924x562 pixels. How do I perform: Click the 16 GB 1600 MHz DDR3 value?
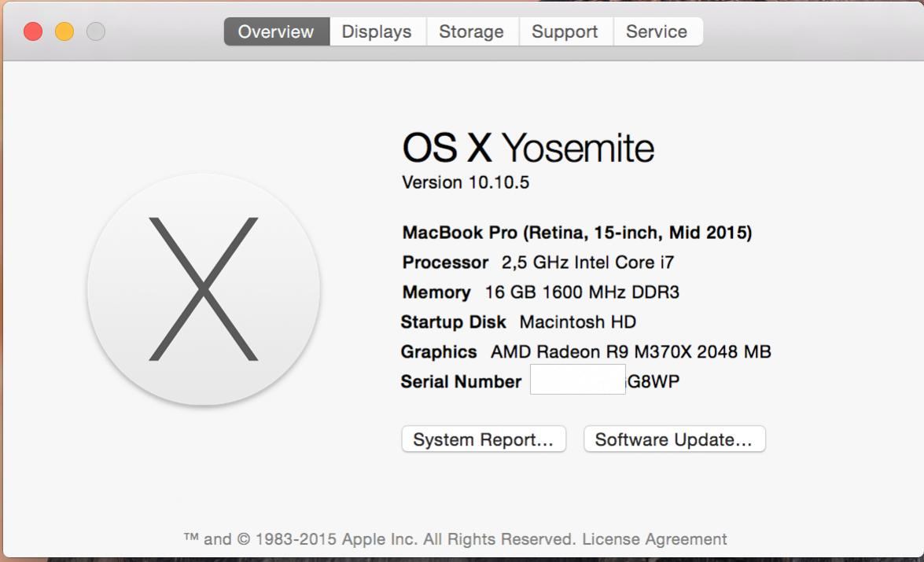(x=582, y=292)
